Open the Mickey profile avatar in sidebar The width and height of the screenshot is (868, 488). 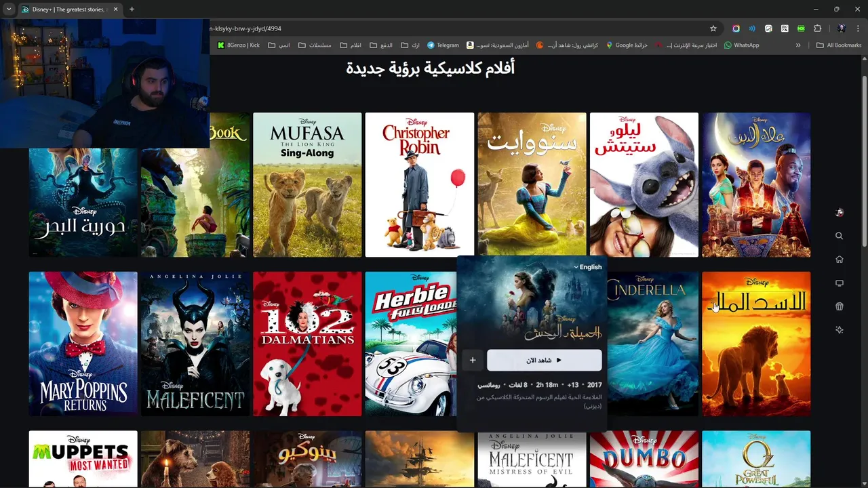[x=840, y=212]
